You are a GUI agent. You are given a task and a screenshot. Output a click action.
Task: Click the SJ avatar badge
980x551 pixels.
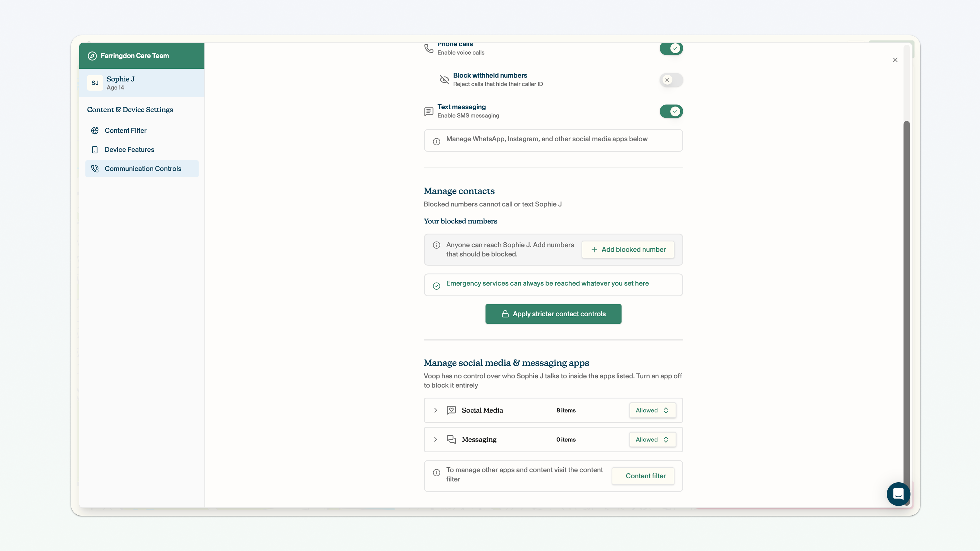[x=95, y=83]
